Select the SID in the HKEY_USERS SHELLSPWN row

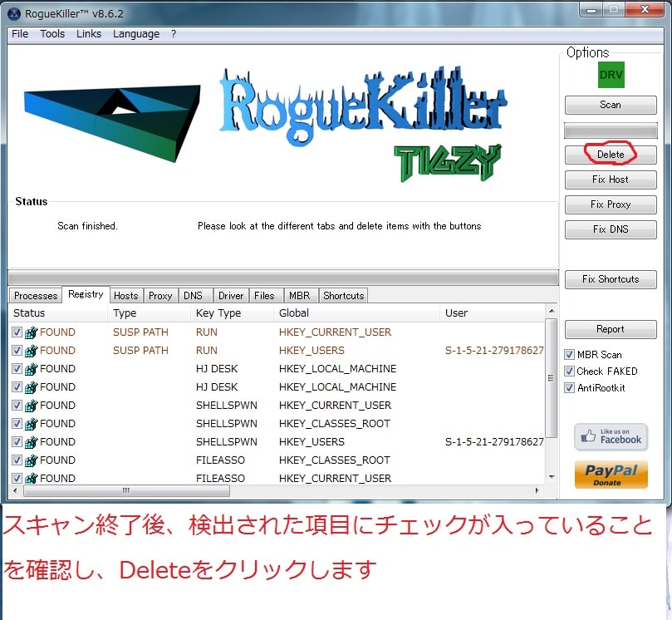point(494,442)
